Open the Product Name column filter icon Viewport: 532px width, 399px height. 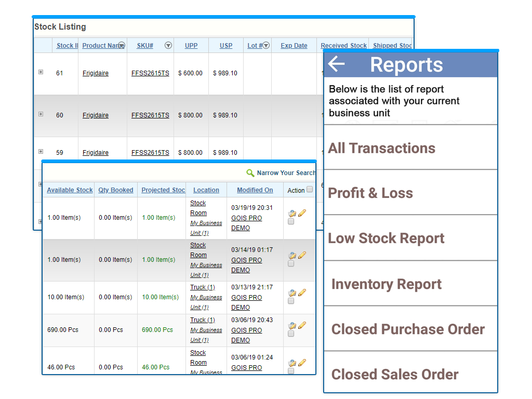click(122, 45)
